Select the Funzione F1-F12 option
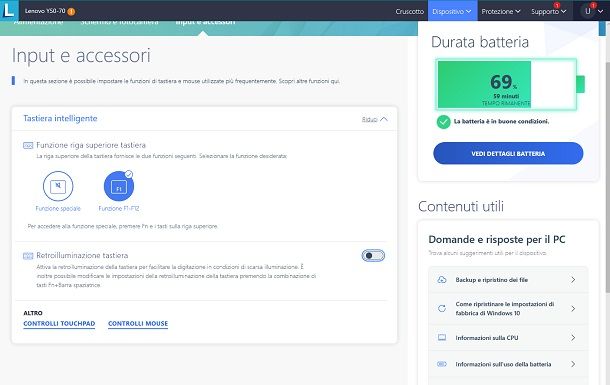 pyautogui.click(x=119, y=191)
